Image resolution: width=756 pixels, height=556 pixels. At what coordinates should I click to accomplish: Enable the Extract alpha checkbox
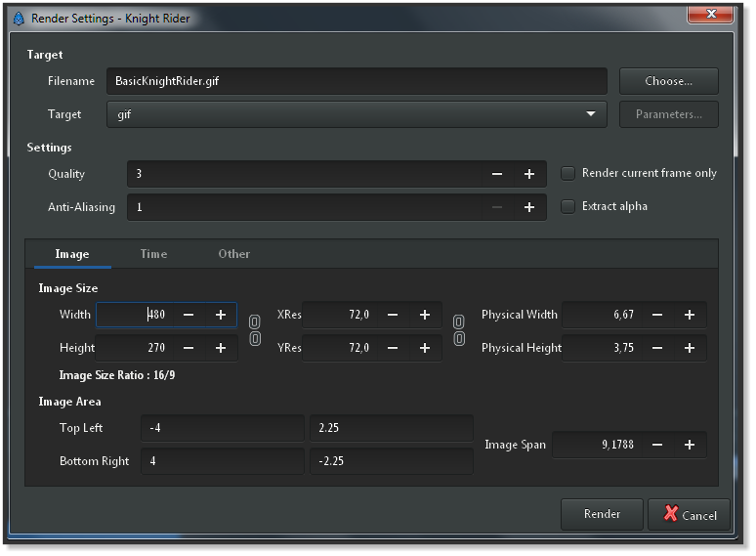[567, 207]
